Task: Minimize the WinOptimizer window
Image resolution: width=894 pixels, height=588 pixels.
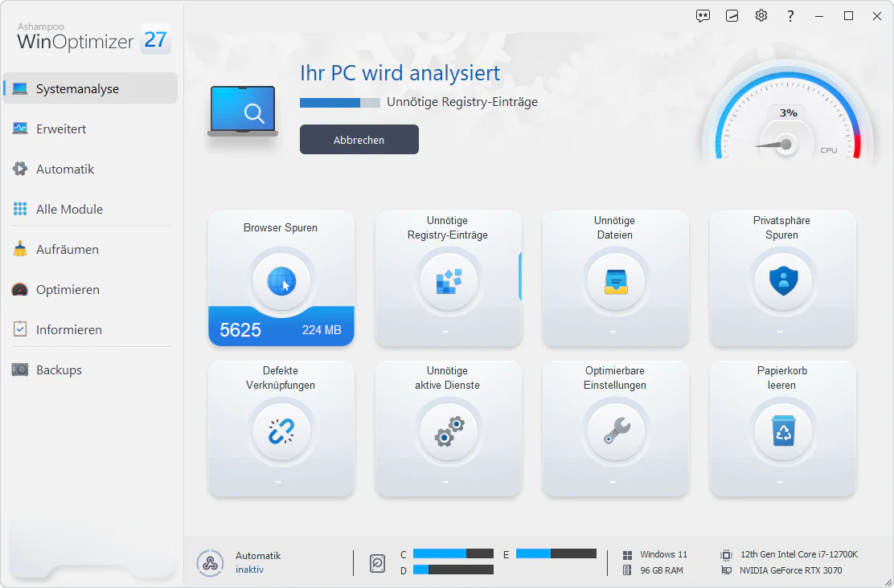Action: (819, 16)
